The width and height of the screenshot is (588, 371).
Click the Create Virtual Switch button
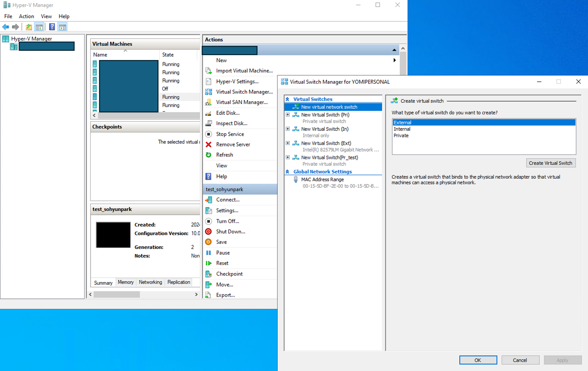point(551,163)
